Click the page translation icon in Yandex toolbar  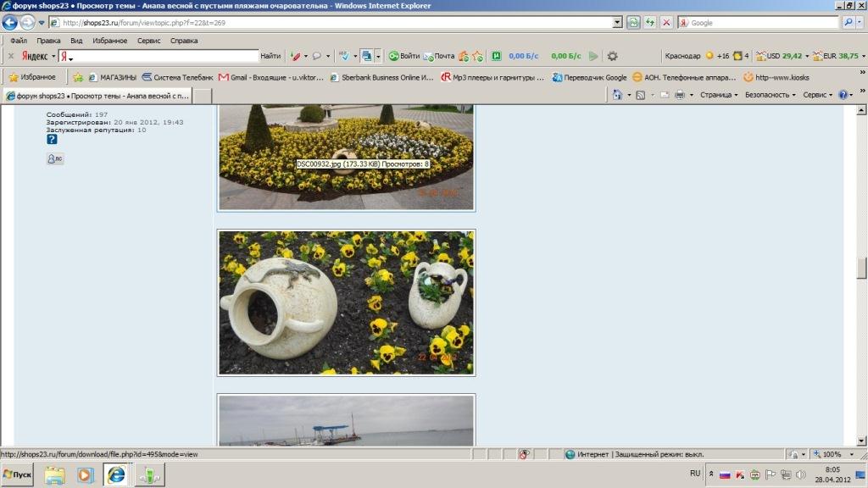(x=366, y=56)
